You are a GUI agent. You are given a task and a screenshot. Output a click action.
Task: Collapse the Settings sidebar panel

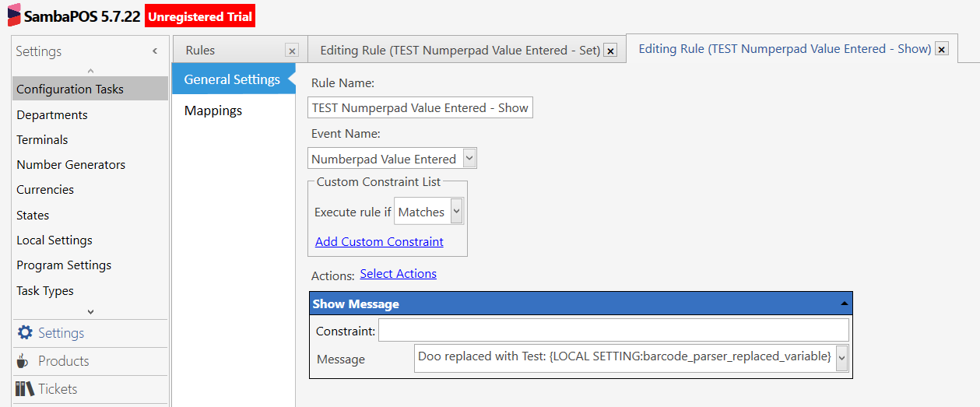click(155, 51)
